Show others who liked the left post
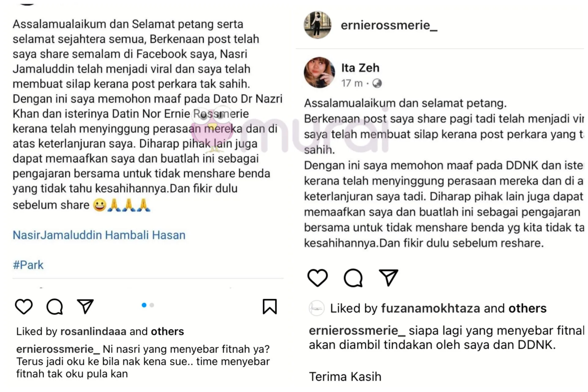Viewport: 588px width, 392px height. click(x=167, y=331)
